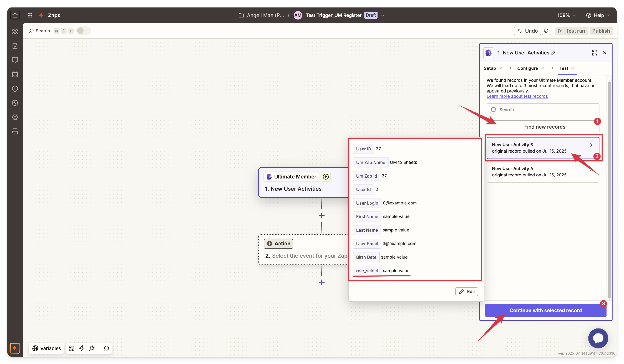Click the Draft status badge

coord(371,15)
